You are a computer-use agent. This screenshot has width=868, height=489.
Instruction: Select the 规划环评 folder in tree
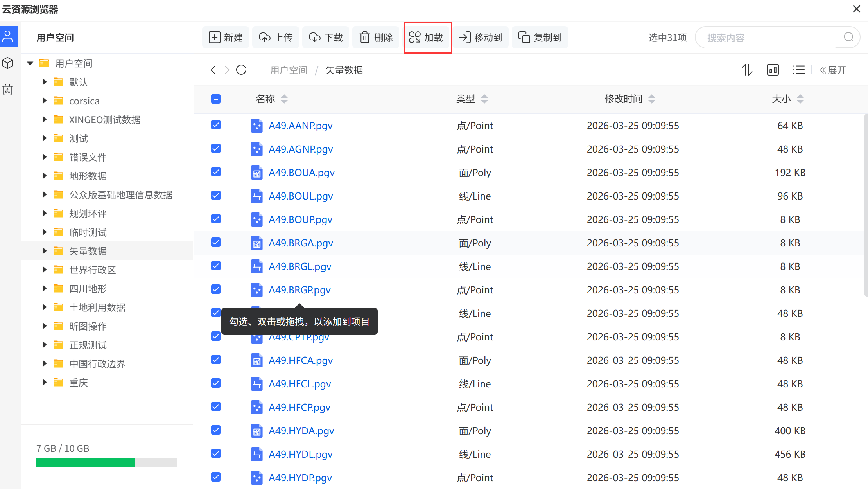tap(88, 214)
